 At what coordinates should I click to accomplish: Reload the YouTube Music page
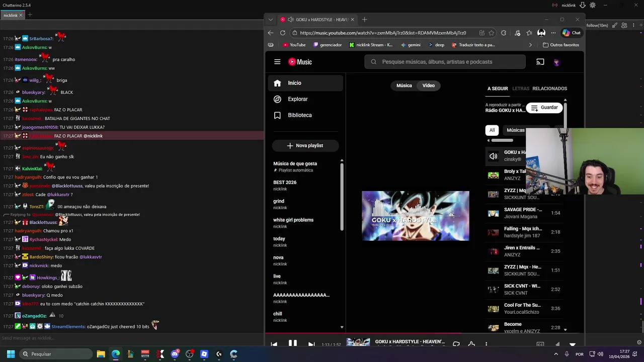click(x=283, y=33)
